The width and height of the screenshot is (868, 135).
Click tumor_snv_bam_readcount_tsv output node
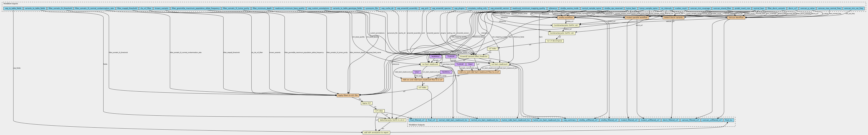547,120
